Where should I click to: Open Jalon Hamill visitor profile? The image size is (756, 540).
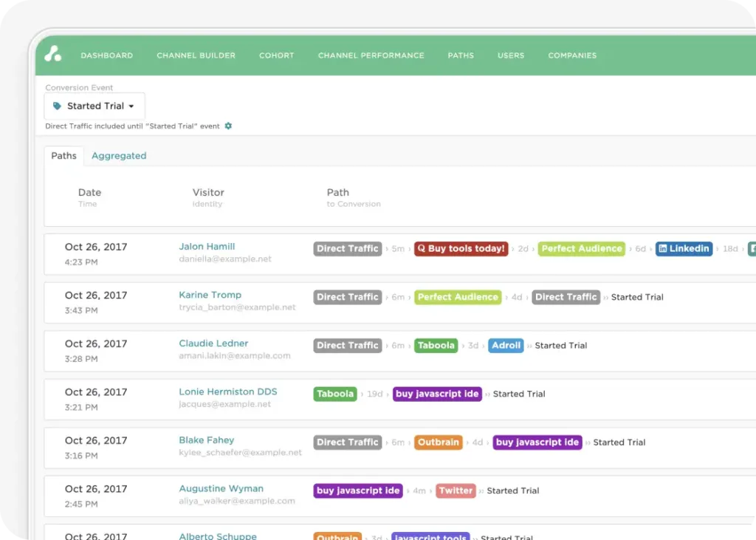[x=207, y=247]
